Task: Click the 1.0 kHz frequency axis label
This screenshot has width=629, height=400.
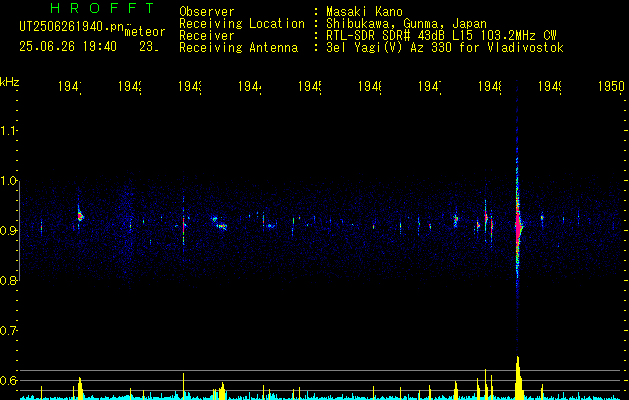Action: click(x=8, y=181)
